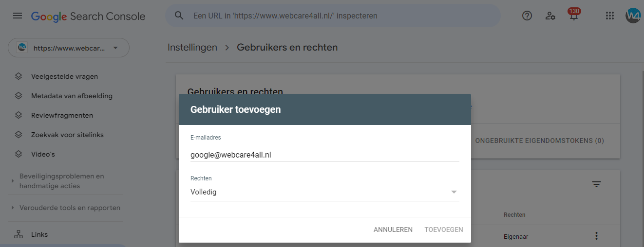Screen dimensions: 644x247
Task: Click layers icon beside Reviewfragmenten
Action: [19, 115]
